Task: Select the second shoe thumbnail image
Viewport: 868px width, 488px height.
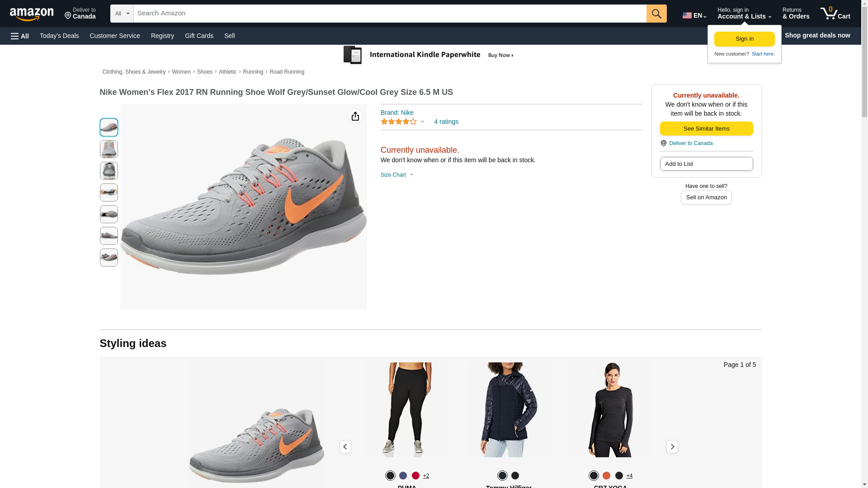Action: (x=108, y=149)
